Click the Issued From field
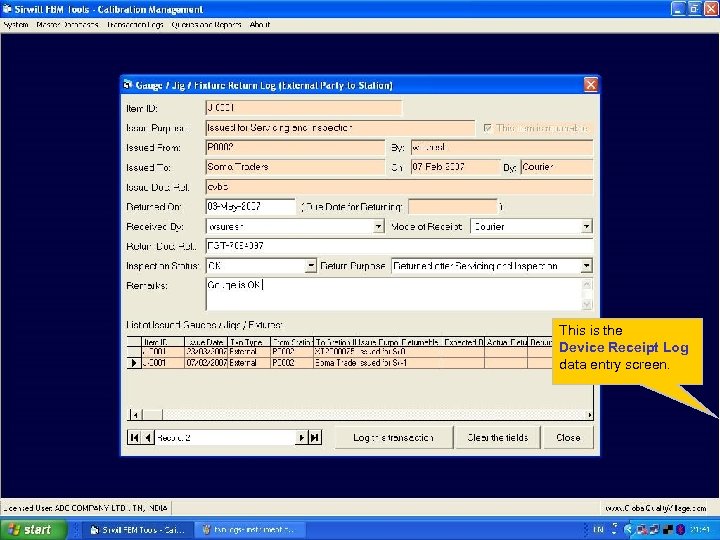The width and height of the screenshot is (720, 540). 295,147
